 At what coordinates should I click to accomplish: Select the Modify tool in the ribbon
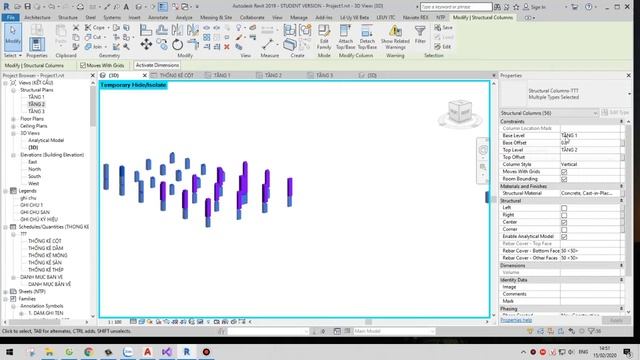coord(13,36)
